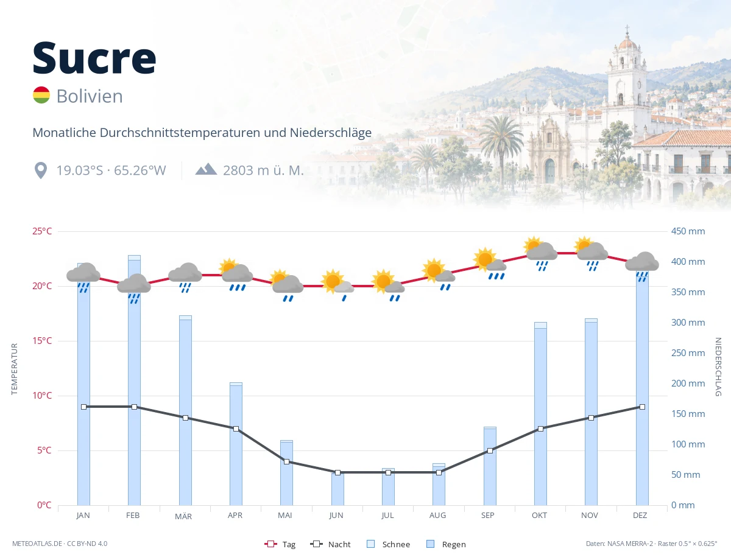Click the Bolivian flag icon

[41, 96]
